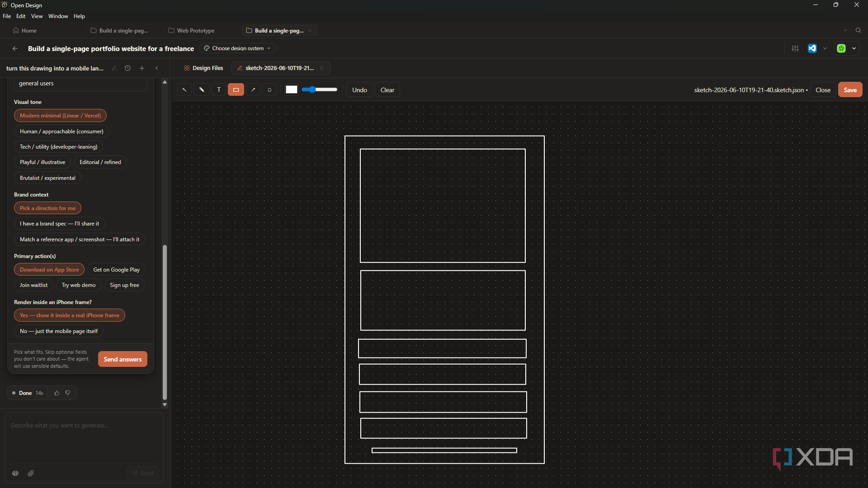Click the Clear canvas button
Screen dimensions: 868x488
click(387, 90)
